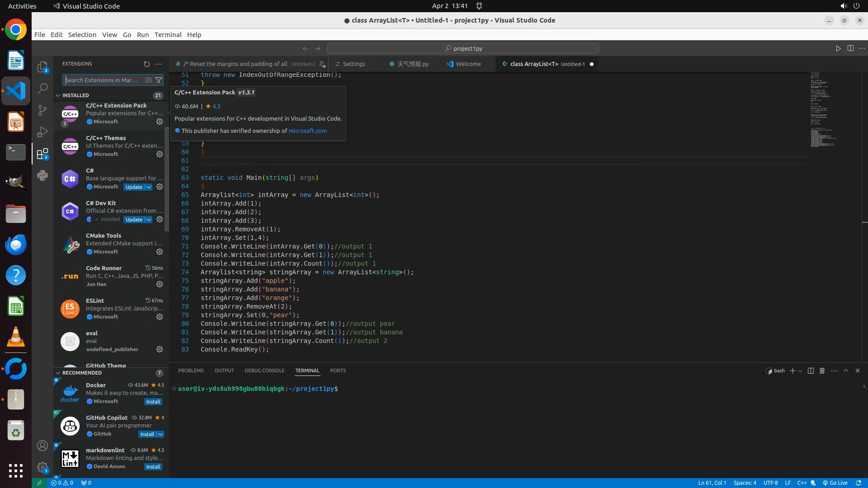
Task: Open the C# Update dropdown arrow
Action: tap(148, 187)
